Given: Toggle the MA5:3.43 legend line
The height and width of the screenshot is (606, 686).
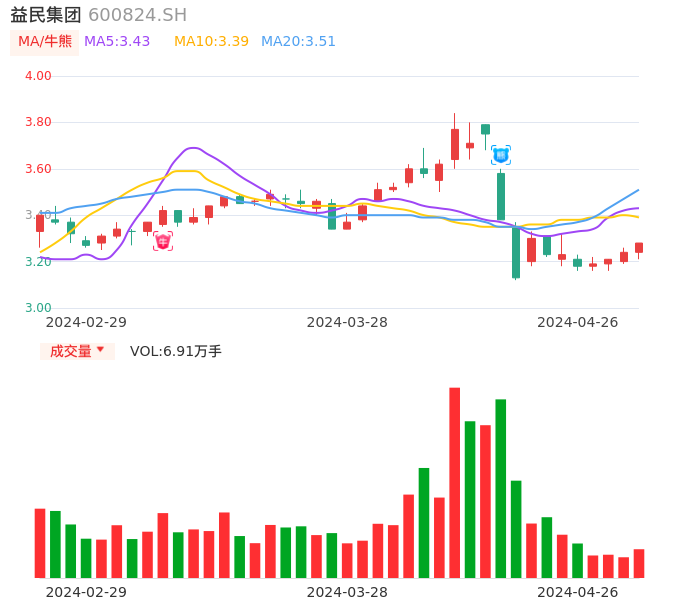Looking at the screenshot, I should (x=117, y=42).
